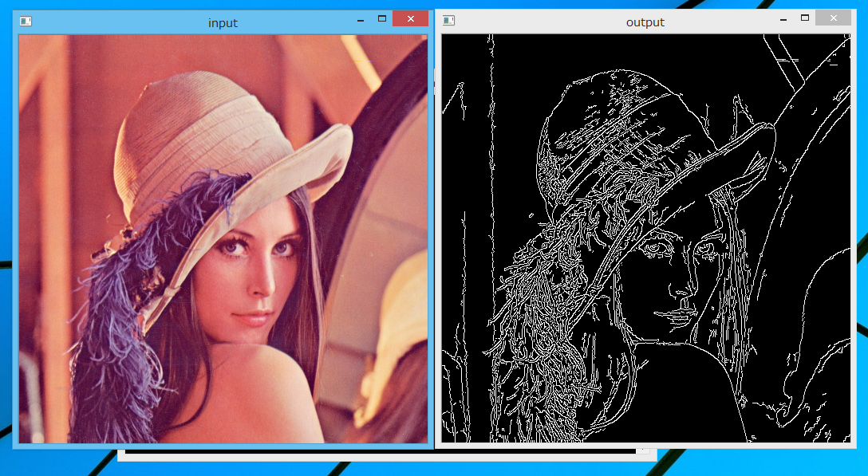Click the Lena photo in the input window
The width and height of the screenshot is (868, 476).
pos(223,239)
